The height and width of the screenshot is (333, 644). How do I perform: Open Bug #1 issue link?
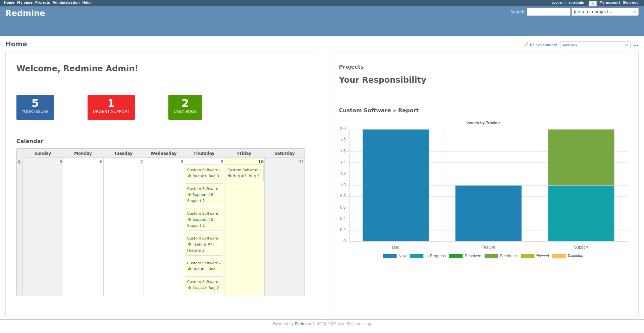[x=200, y=269]
